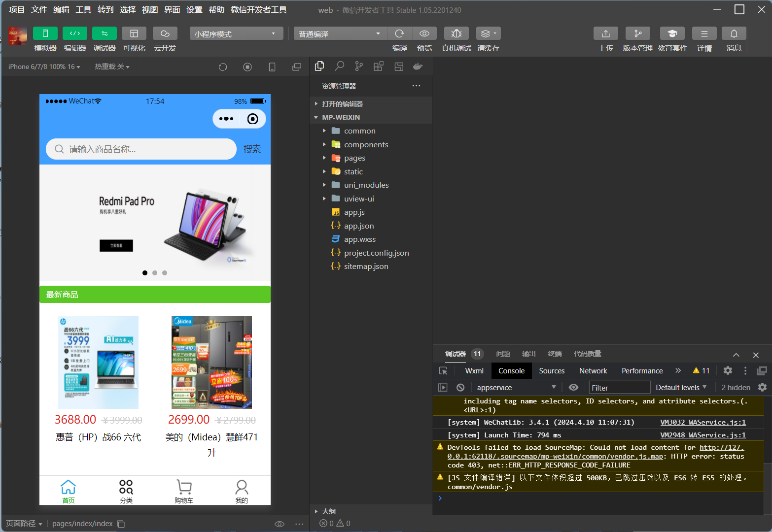
Task: Toggle the simulator panel button
Action: click(45, 33)
